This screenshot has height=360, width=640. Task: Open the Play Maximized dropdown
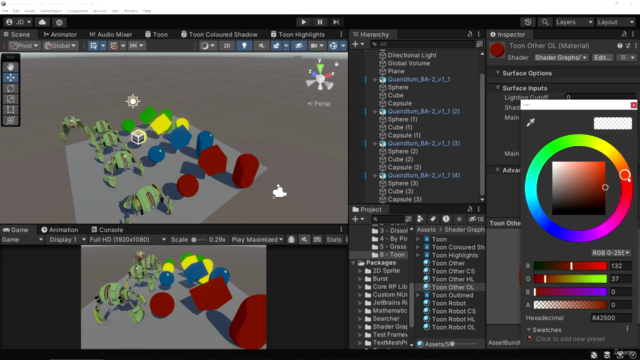257,240
